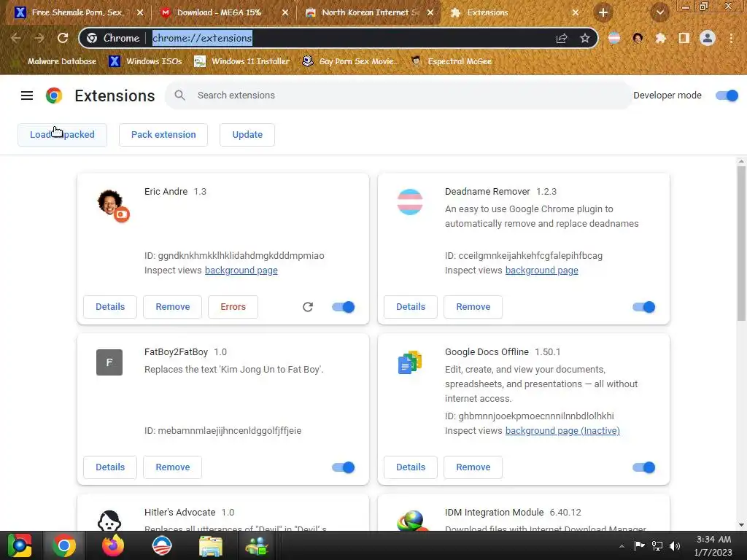The image size is (747, 560).
Task: Reload the Eric Andre extension
Action: [x=308, y=307]
